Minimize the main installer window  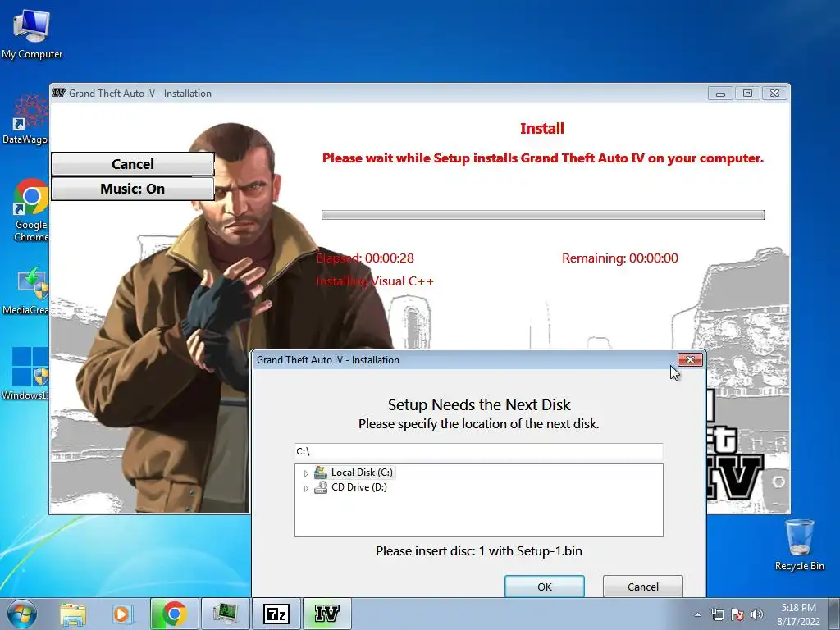click(x=720, y=94)
